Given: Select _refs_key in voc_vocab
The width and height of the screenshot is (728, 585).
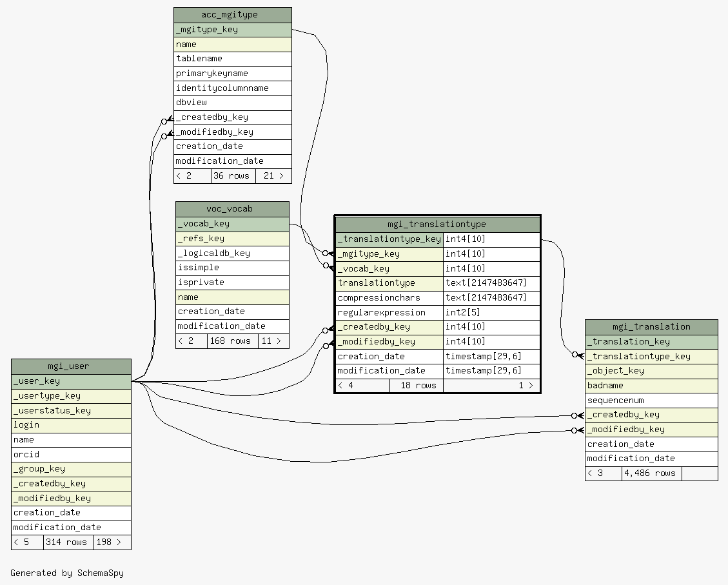Looking at the screenshot, I should [232, 239].
